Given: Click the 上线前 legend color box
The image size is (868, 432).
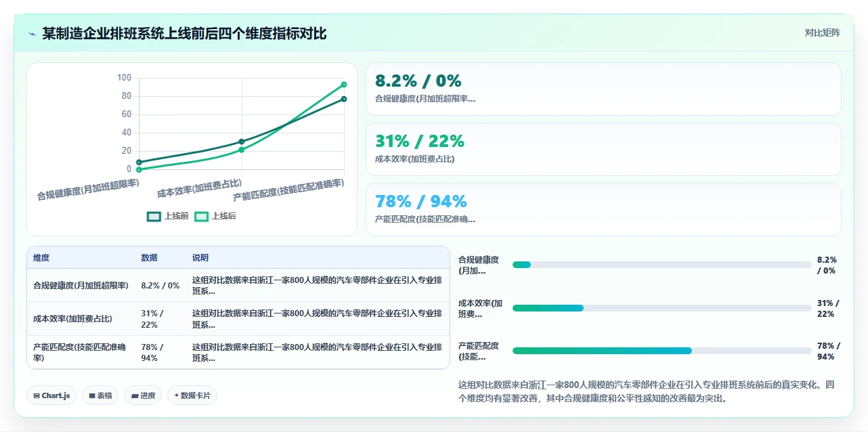Looking at the screenshot, I should pos(154,217).
